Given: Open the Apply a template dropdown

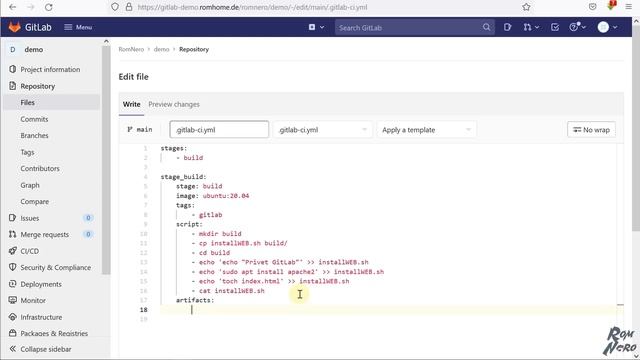Looking at the screenshot, I should tap(426, 129).
